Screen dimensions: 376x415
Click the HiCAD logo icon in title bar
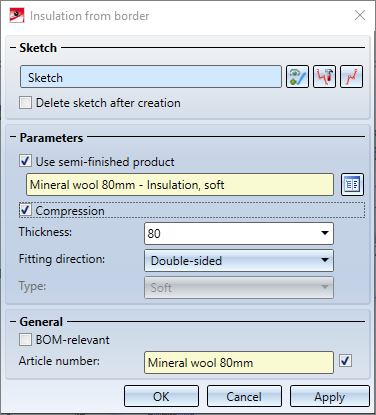pyautogui.click(x=17, y=16)
